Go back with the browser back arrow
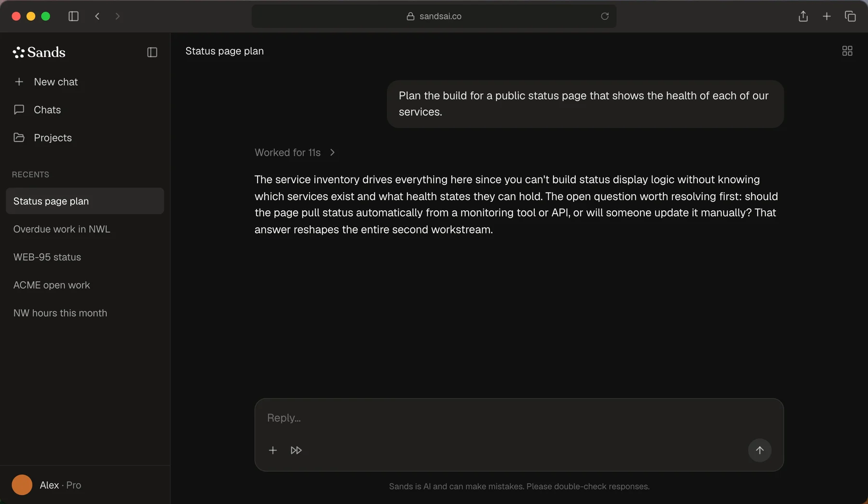868x504 pixels. [97, 16]
